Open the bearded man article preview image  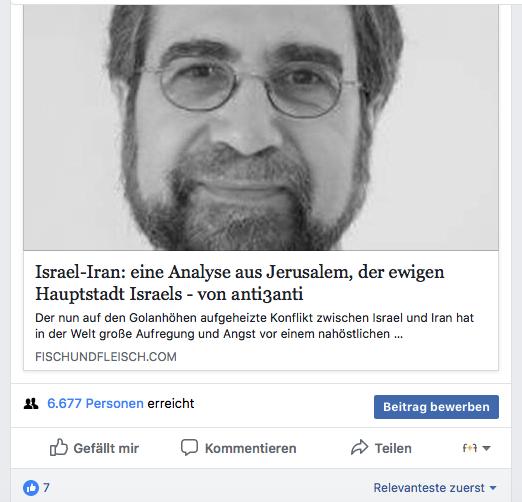[x=261, y=127]
